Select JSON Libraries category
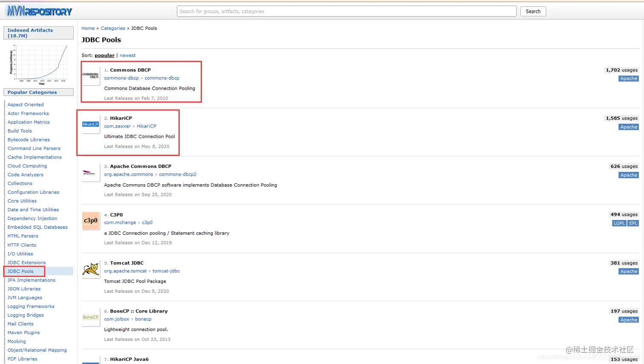This screenshot has width=644, height=364. click(x=24, y=289)
